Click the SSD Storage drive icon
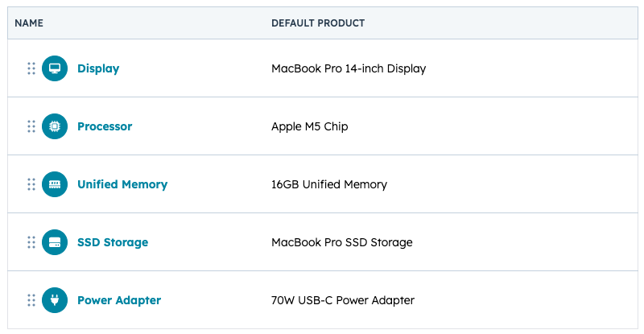 55,242
